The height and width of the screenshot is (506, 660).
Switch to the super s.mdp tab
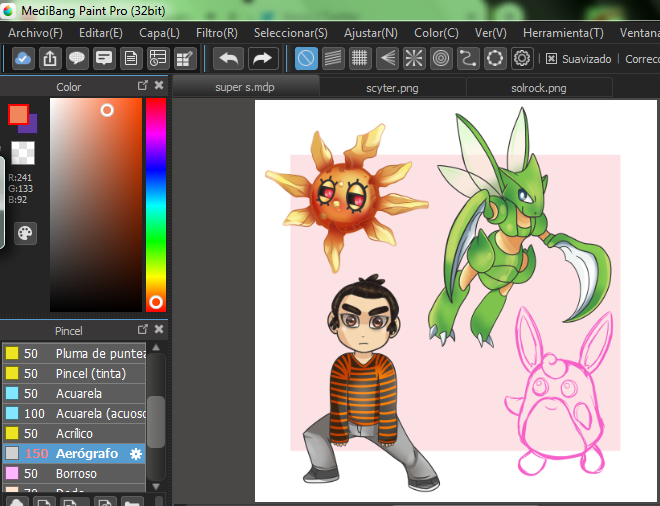tap(245, 88)
